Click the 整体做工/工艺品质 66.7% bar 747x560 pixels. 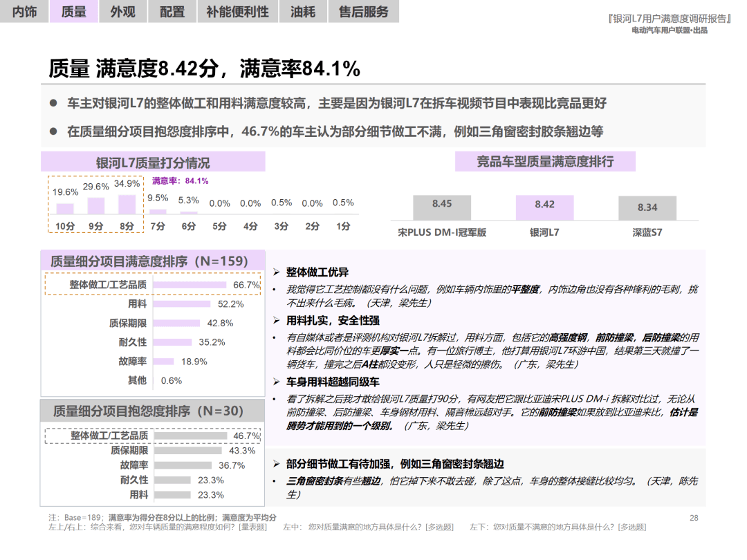tap(190, 285)
